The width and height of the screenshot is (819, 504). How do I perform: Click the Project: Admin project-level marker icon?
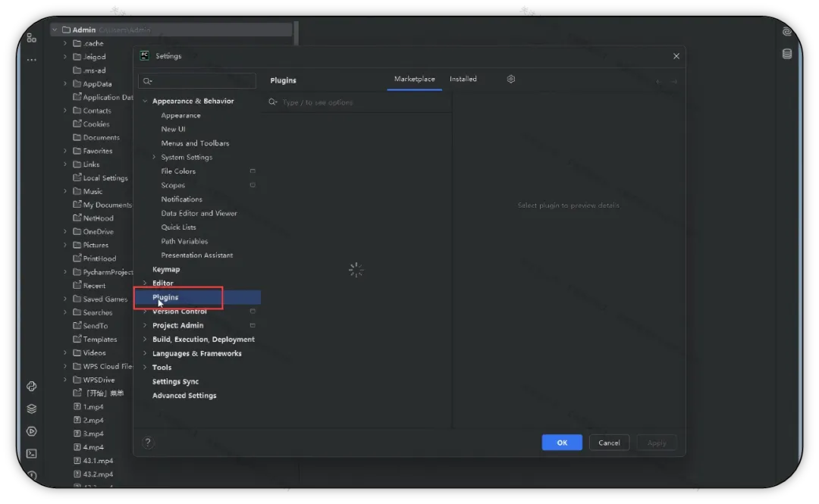[253, 325]
